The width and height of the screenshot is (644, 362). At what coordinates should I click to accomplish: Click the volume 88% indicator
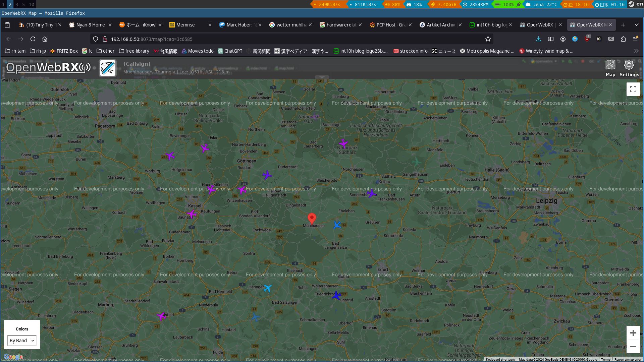tap(393, 4)
